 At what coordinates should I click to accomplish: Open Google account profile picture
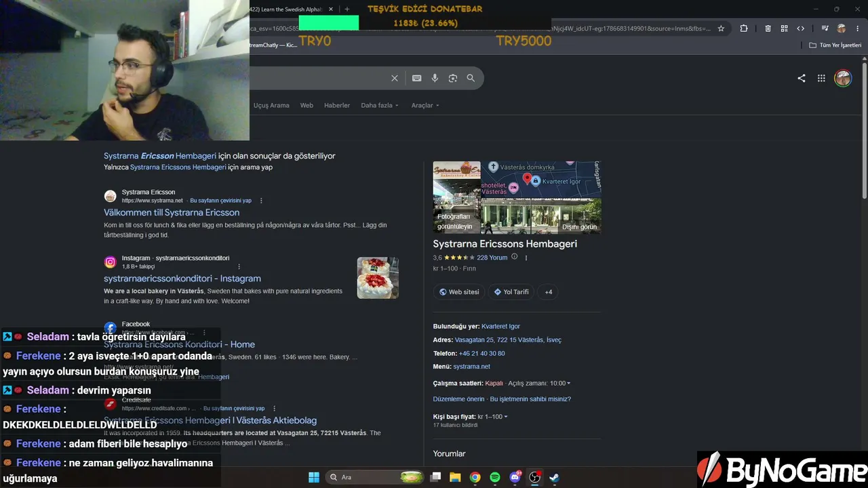tap(843, 78)
